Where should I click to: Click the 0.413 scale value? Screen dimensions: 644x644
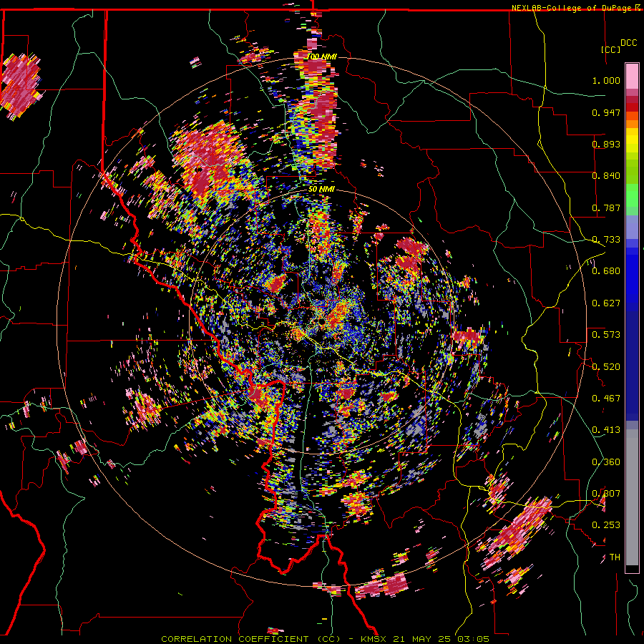(x=606, y=429)
